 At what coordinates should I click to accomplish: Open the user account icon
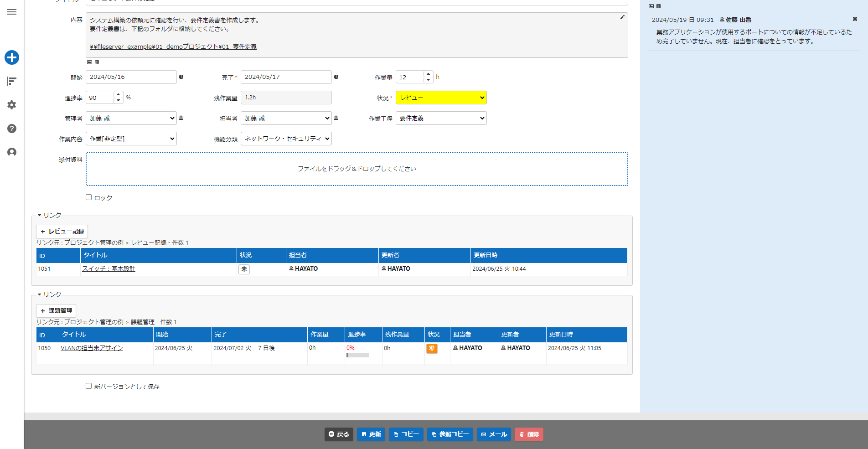[12, 152]
